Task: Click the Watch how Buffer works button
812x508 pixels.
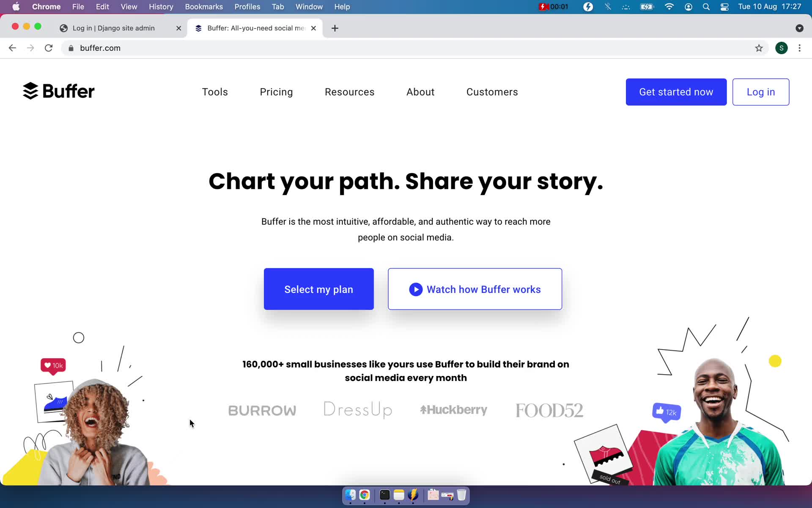Action: click(475, 289)
